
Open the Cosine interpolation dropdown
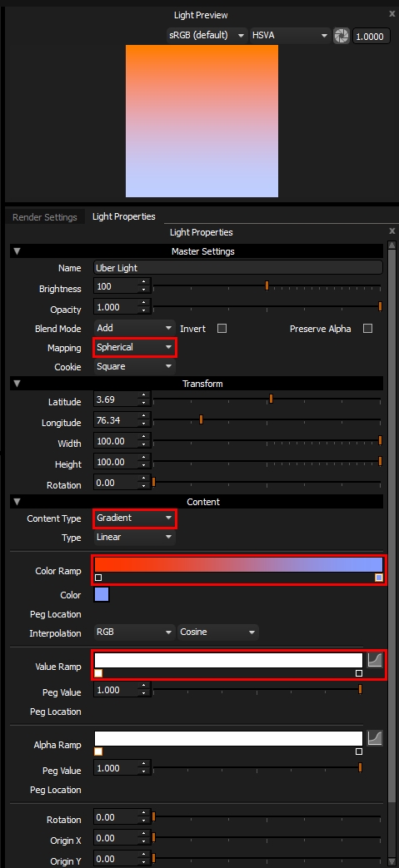pyautogui.click(x=218, y=632)
